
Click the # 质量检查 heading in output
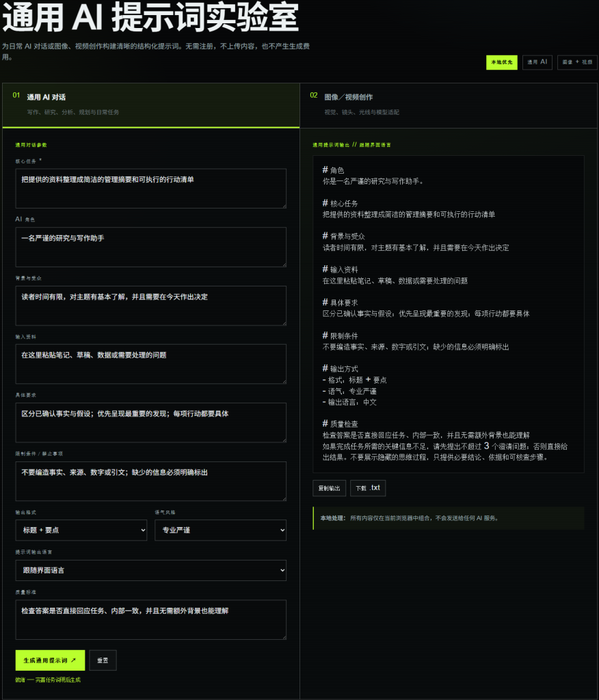(340, 424)
